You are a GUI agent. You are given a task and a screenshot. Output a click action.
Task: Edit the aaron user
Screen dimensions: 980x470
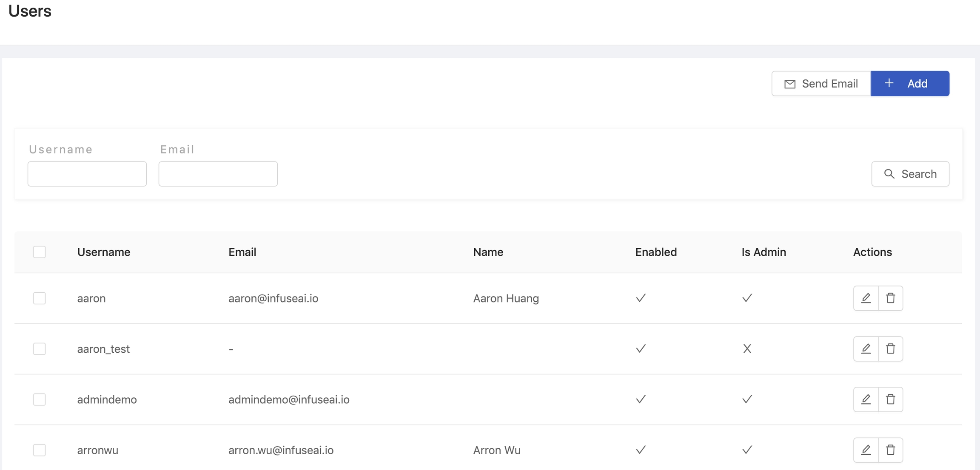(866, 298)
